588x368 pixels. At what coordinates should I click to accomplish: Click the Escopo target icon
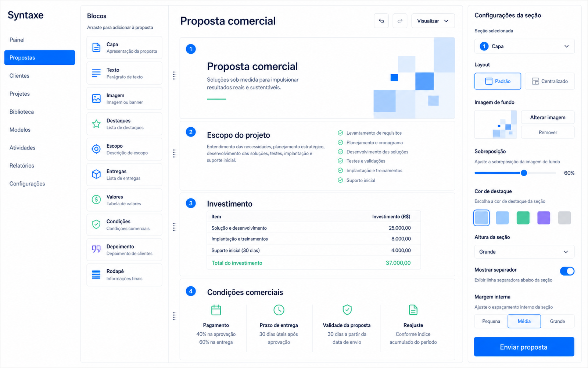coord(96,149)
